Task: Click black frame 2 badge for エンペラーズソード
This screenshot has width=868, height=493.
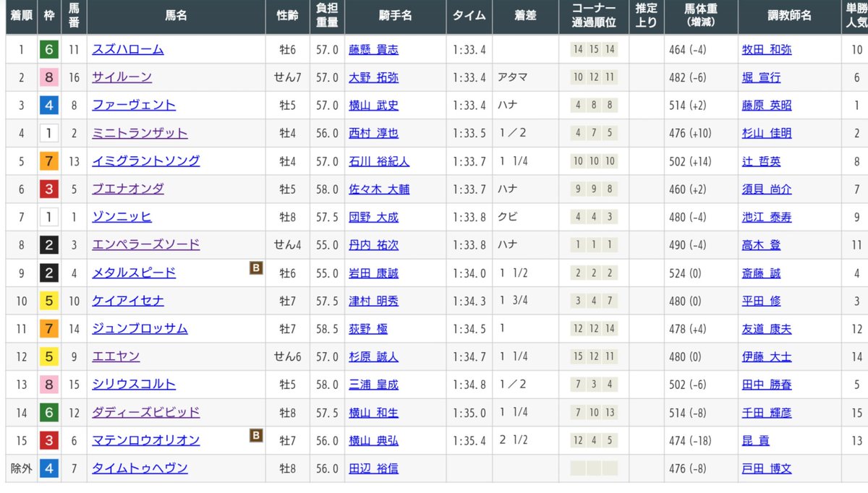Action: (48, 245)
